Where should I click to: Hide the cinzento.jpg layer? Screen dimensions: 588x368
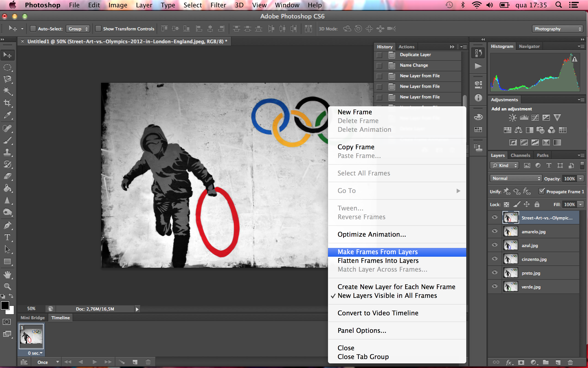coord(495,259)
